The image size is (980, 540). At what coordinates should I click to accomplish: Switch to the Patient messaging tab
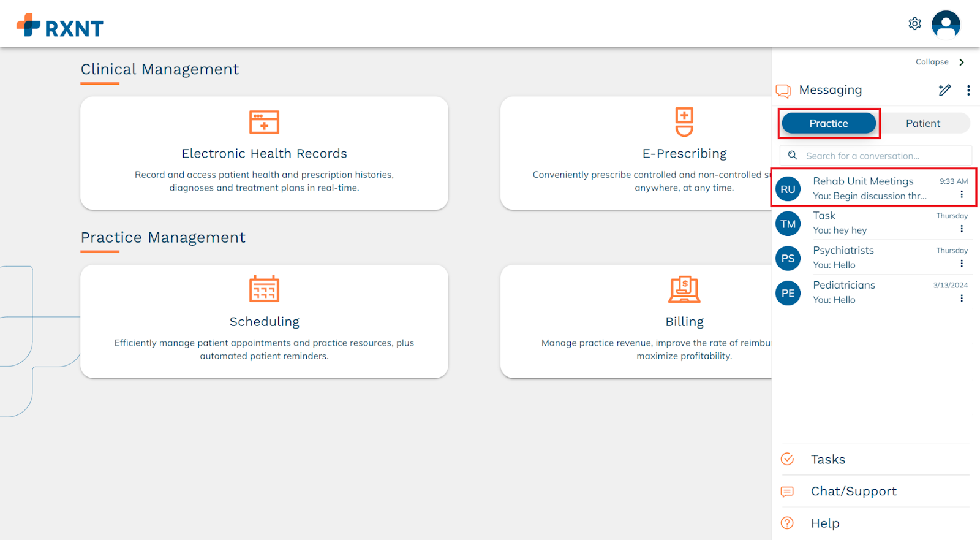click(923, 123)
